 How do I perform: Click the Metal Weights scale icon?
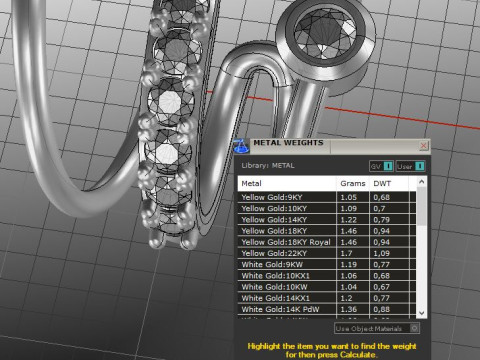tap(241, 146)
